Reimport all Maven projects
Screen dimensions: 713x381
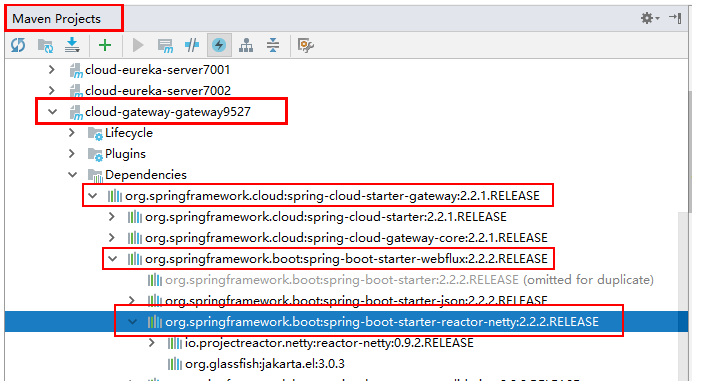click(x=18, y=45)
